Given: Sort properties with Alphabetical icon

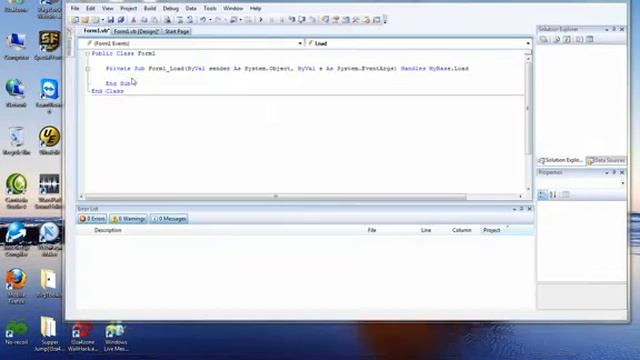Looking at the screenshot, I should [553, 195].
